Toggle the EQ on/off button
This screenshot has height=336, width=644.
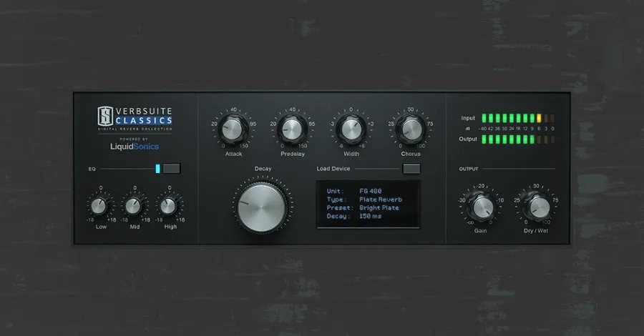171,169
